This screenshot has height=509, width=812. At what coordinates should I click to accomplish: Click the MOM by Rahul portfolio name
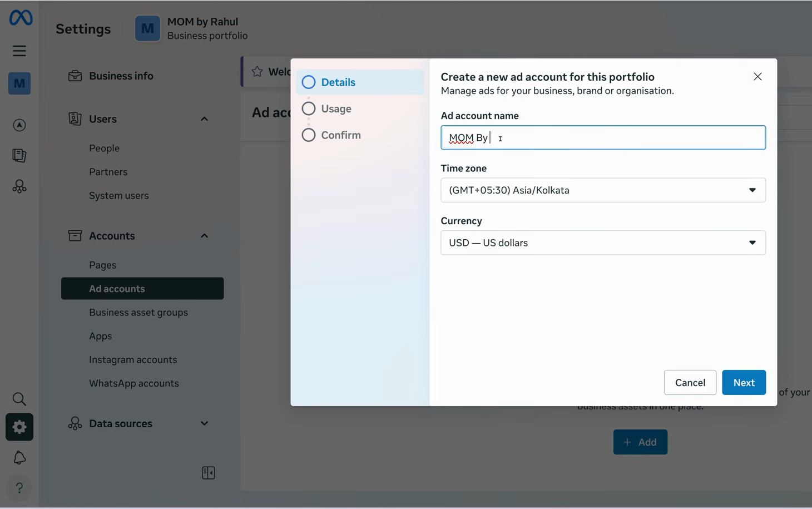pos(202,22)
